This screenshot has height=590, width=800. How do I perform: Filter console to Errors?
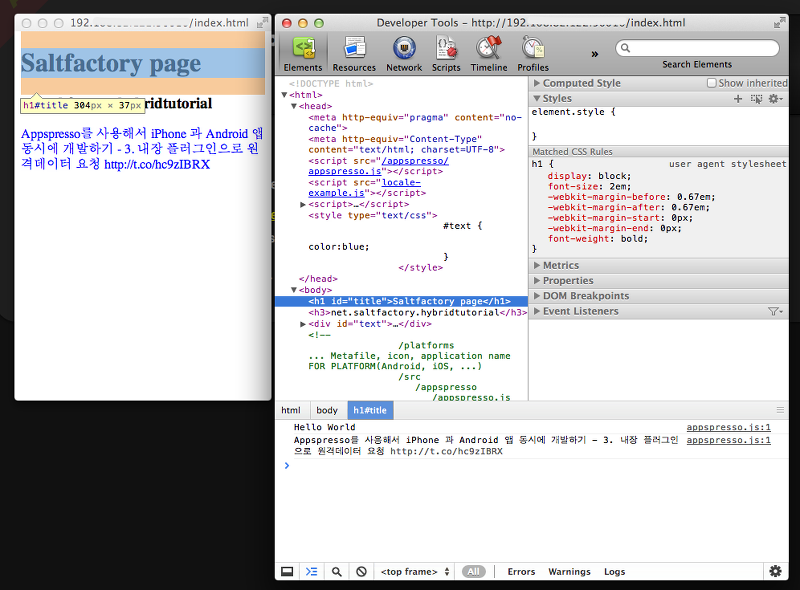[521, 572]
